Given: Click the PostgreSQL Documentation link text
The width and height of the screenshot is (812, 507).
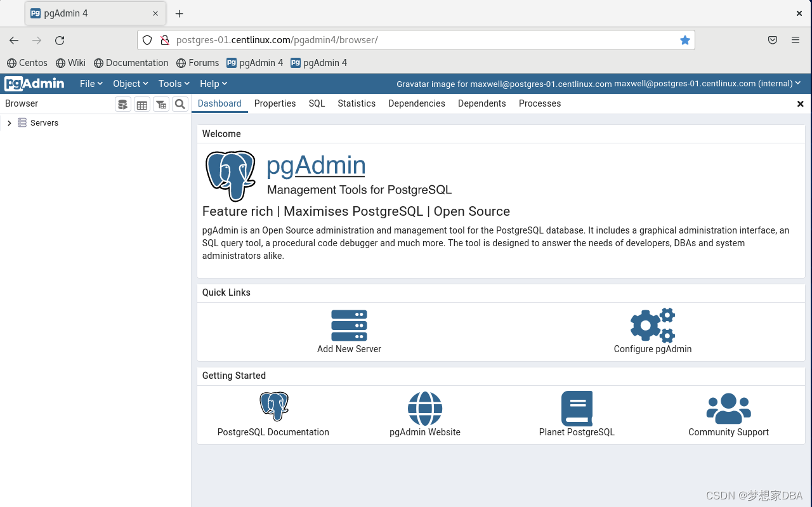Looking at the screenshot, I should 273,432.
